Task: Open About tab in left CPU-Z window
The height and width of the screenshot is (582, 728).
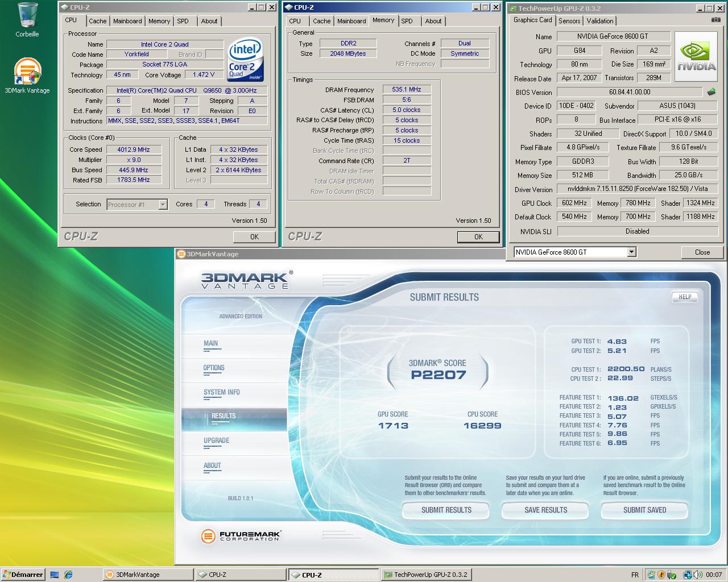Action: tap(209, 21)
